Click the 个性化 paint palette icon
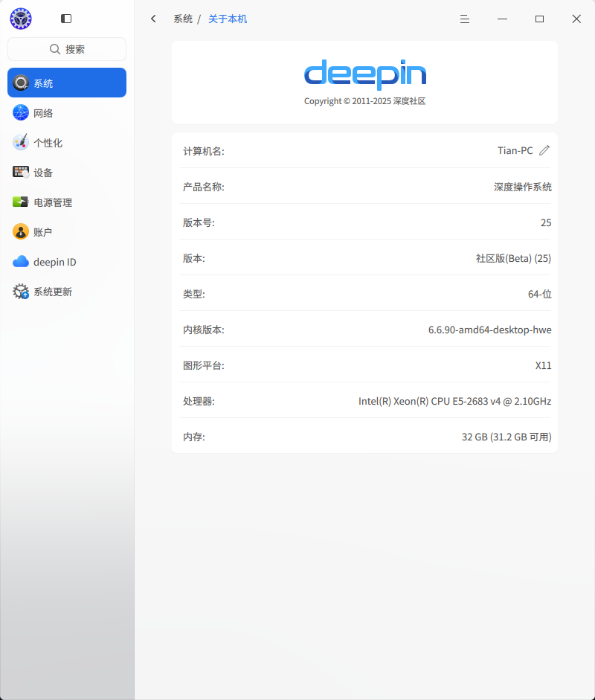This screenshot has width=595, height=700. pos(21,142)
